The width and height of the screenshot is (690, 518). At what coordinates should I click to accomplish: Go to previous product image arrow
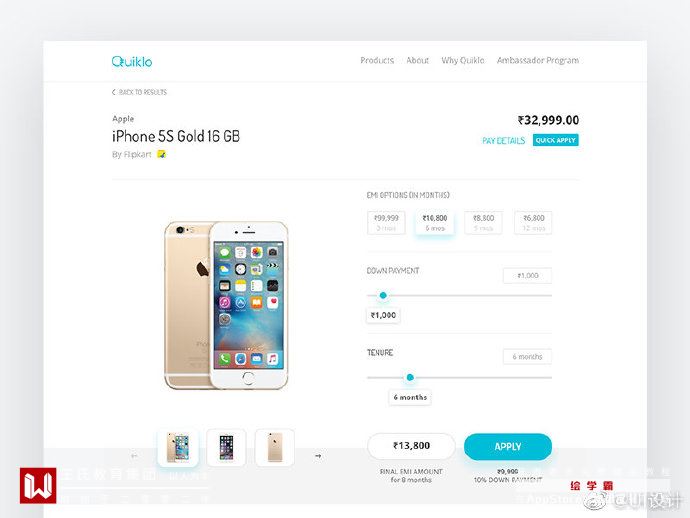coord(134,456)
